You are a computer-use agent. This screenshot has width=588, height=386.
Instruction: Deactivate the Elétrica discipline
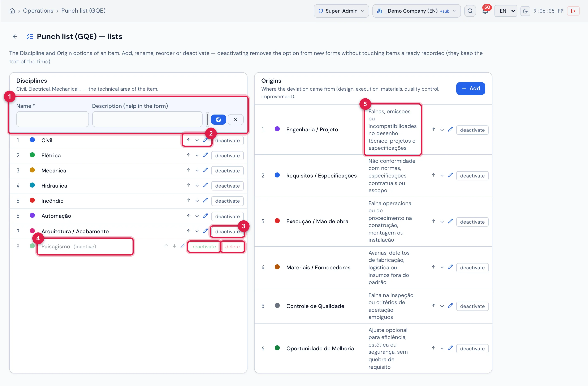tap(227, 156)
